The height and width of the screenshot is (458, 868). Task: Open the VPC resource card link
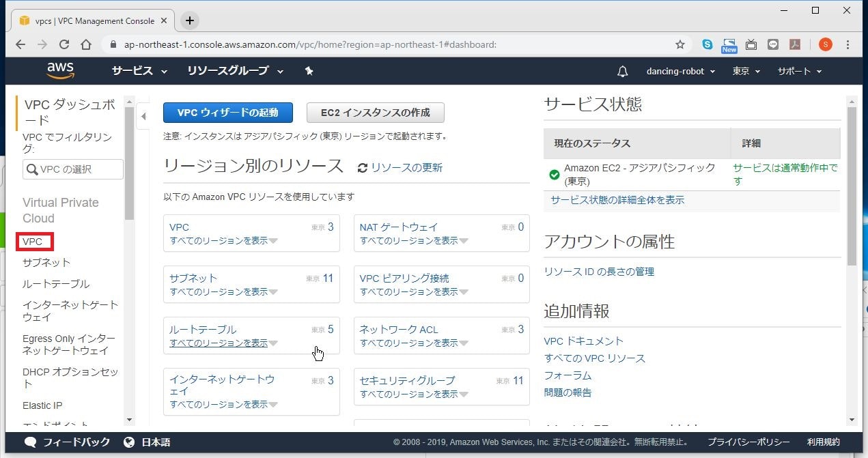179,227
